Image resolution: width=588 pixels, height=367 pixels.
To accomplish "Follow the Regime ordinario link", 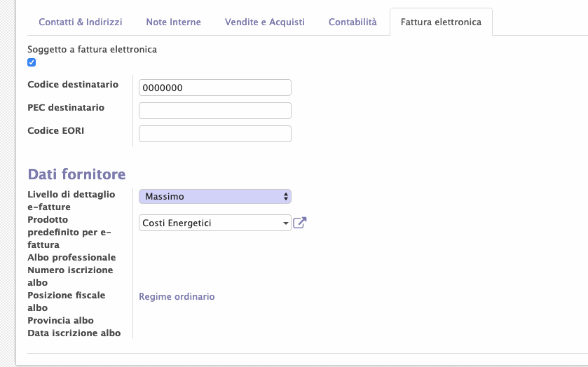I will click(177, 296).
